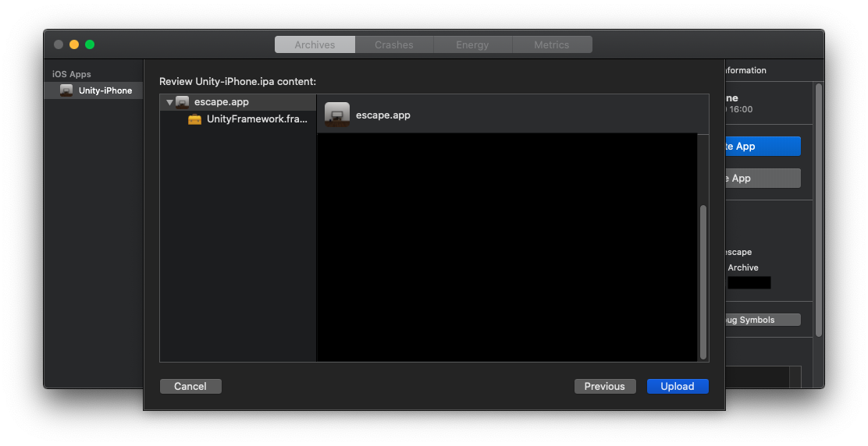This screenshot has width=868, height=446.
Task: Click the Organizer information panel scrollbar
Action: click(x=819, y=210)
